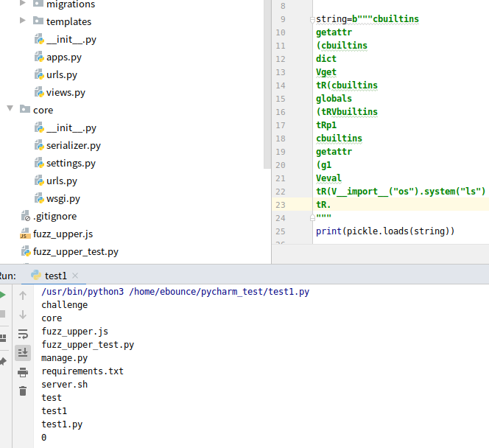Select the test1 run tab
This screenshot has width=489, height=448.
coord(55,276)
